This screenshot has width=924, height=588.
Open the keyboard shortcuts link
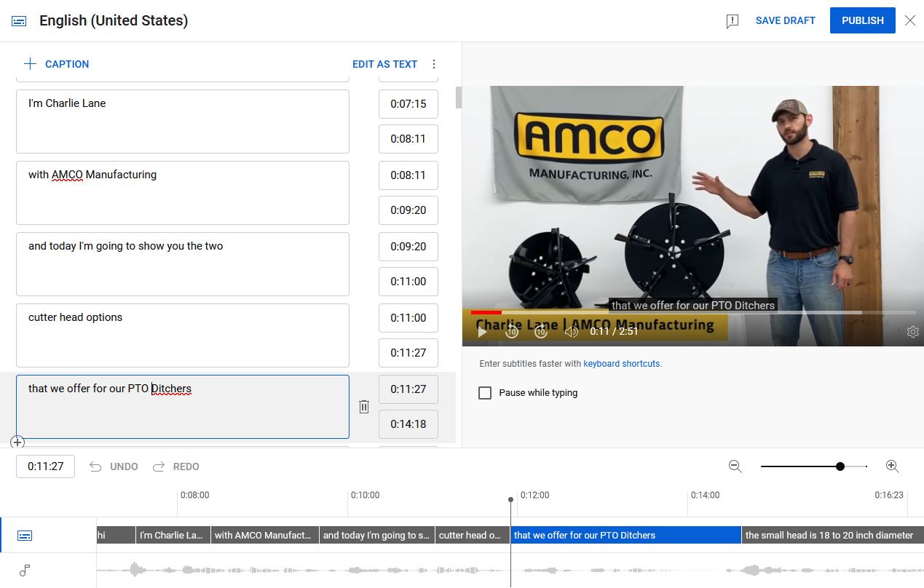coord(622,364)
